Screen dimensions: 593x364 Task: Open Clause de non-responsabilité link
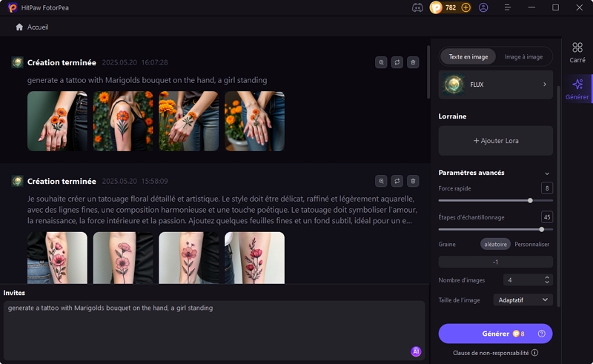click(x=491, y=353)
